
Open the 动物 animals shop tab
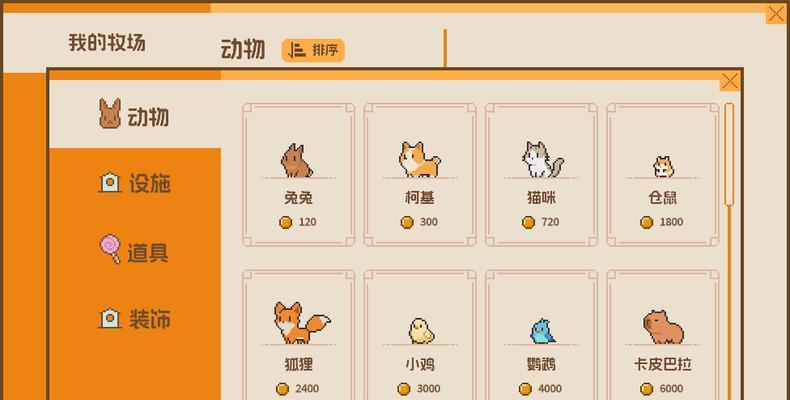[x=135, y=114]
